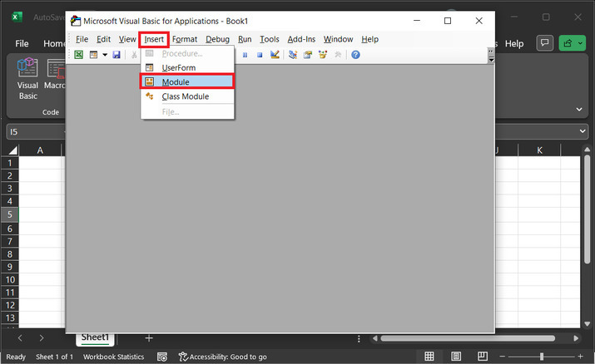
Task: Click the blue Help question mark icon
Action: [x=355, y=55]
